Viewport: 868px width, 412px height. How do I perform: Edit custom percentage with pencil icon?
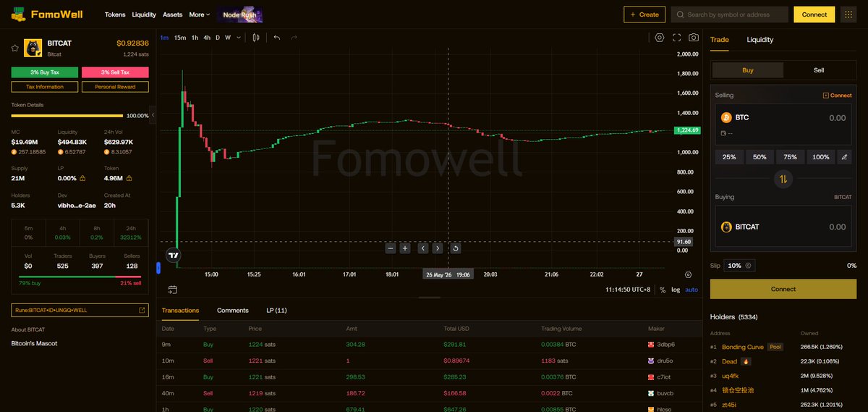[844, 156]
